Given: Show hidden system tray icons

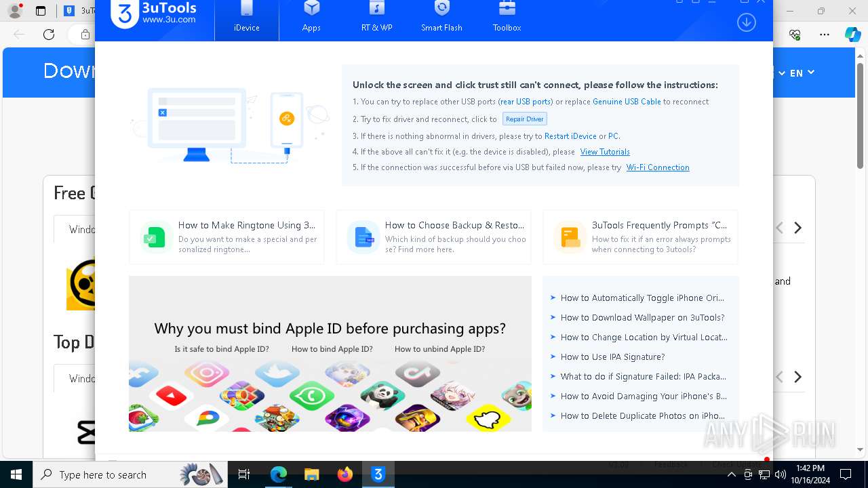Looking at the screenshot, I should [x=732, y=474].
